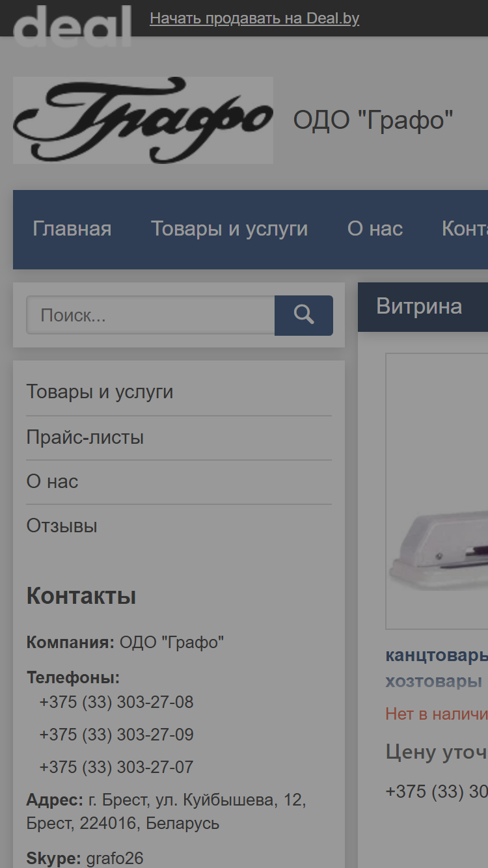Click phone number +375 (33) 303-27-09
Viewport: 488px width, 868px height.
(116, 735)
